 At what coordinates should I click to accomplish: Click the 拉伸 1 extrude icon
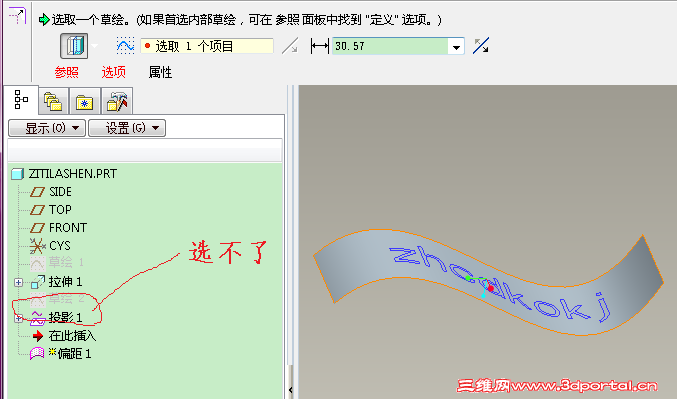click(x=38, y=282)
